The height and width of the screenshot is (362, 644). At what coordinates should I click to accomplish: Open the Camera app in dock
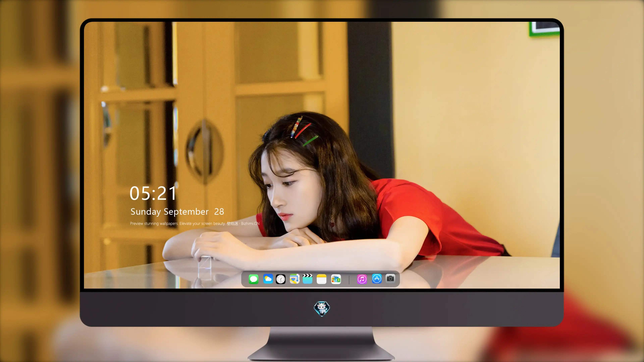pyautogui.click(x=390, y=278)
